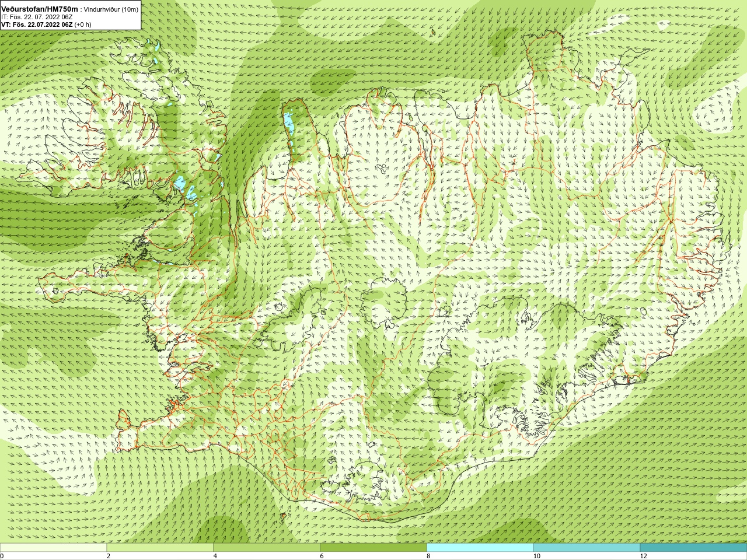Click the legend value 2
The width and height of the screenshot is (747, 560).
tap(109, 556)
